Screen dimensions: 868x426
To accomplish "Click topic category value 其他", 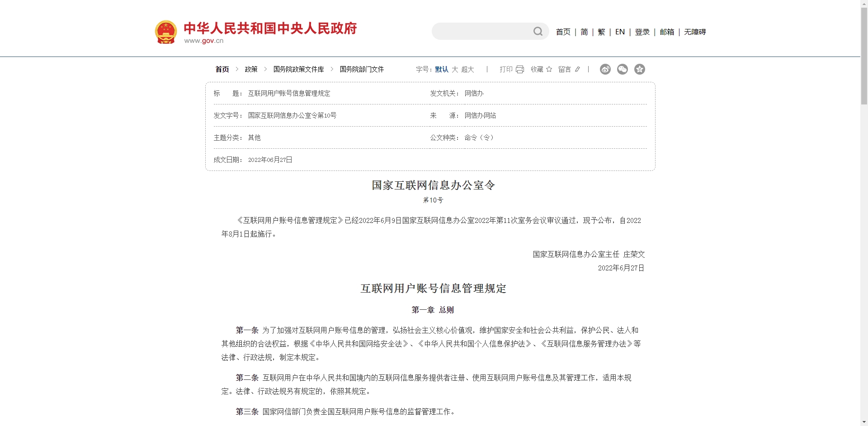I will pyautogui.click(x=254, y=137).
